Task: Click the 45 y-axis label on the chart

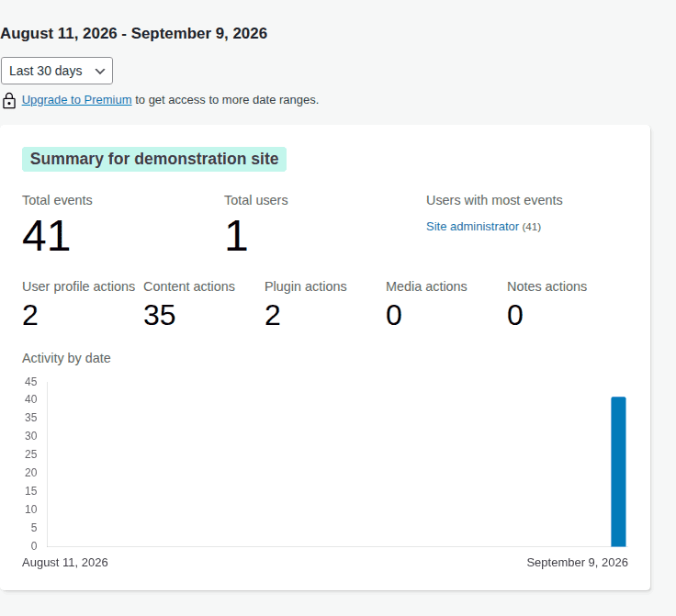Action: pyautogui.click(x=31, y=382)
